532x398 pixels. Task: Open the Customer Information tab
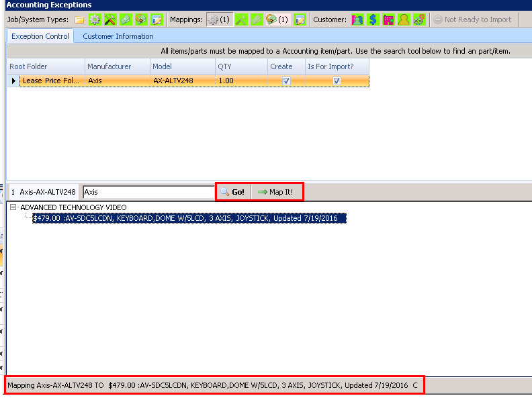(x=118, y=36)
